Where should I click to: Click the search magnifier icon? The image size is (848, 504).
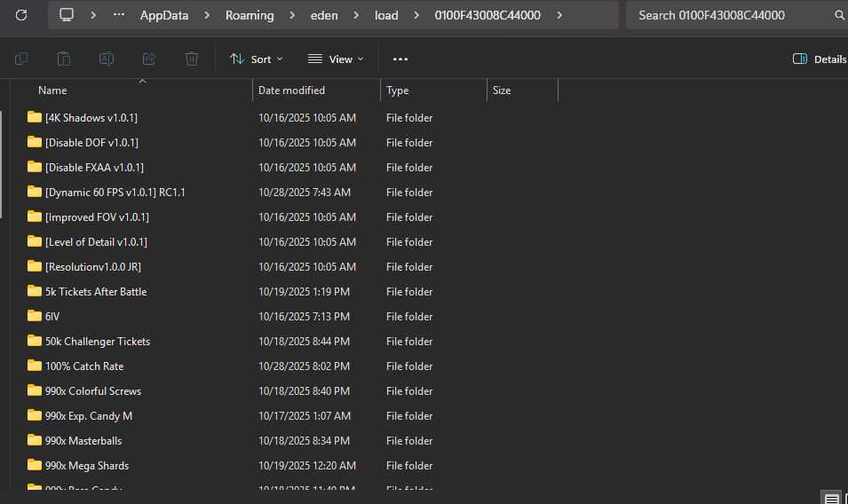840,15
